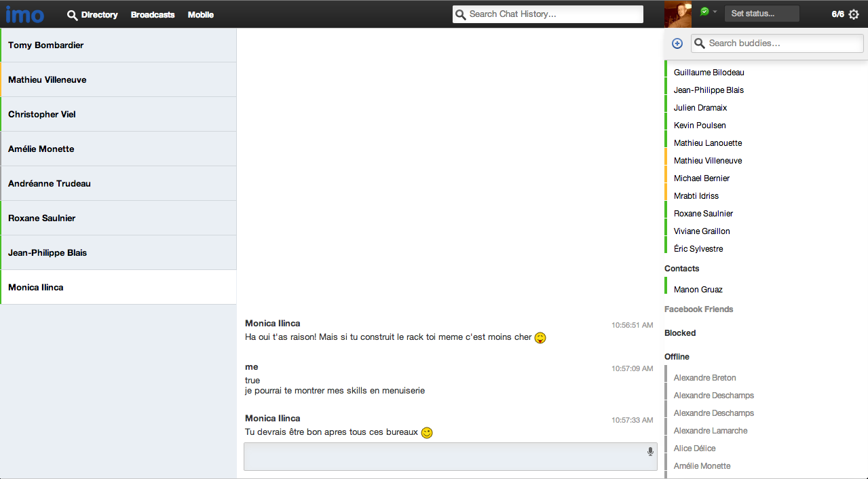Click the Set status field
This screenshot has width=868, height=479.
[x=761, y=14]
